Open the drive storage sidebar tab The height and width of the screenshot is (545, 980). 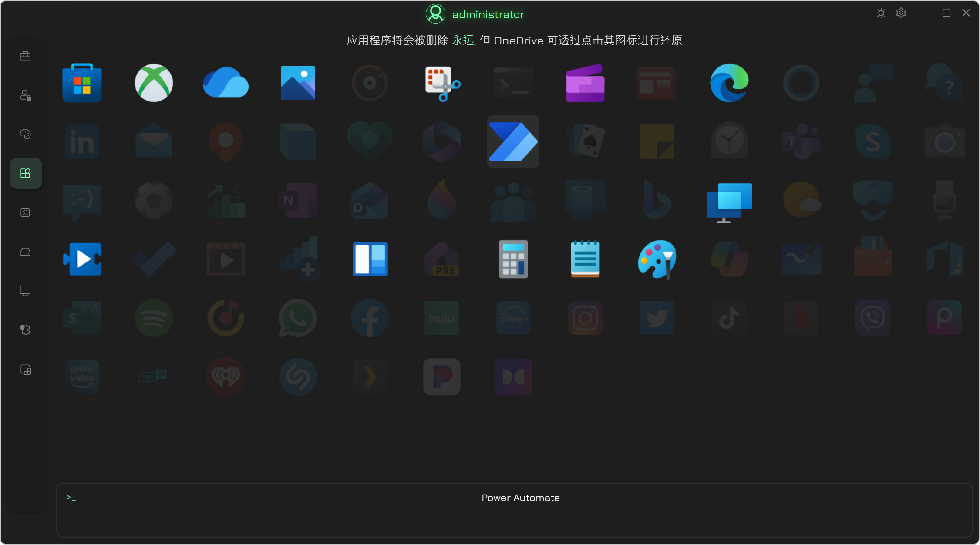pos(25,252)
